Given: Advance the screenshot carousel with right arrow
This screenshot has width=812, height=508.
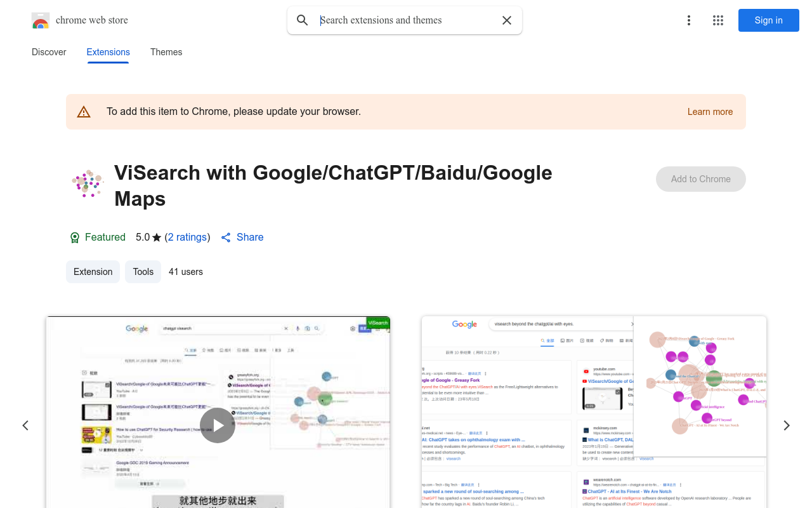Looking at the screenshot, I should point(787,425).
